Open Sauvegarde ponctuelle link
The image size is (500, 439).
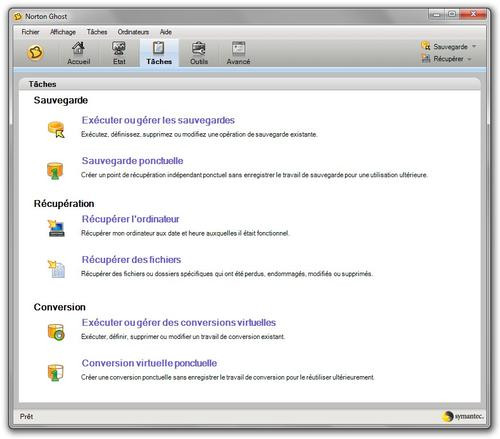click(132, 161)
